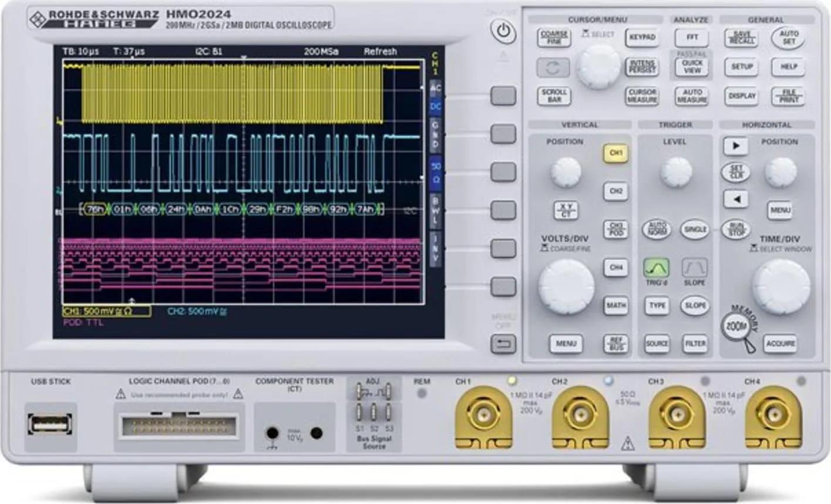Open the AUTO MEASURE options
Image resolution: width=831 pixels, height=504 pixels.
pos(692,96)
